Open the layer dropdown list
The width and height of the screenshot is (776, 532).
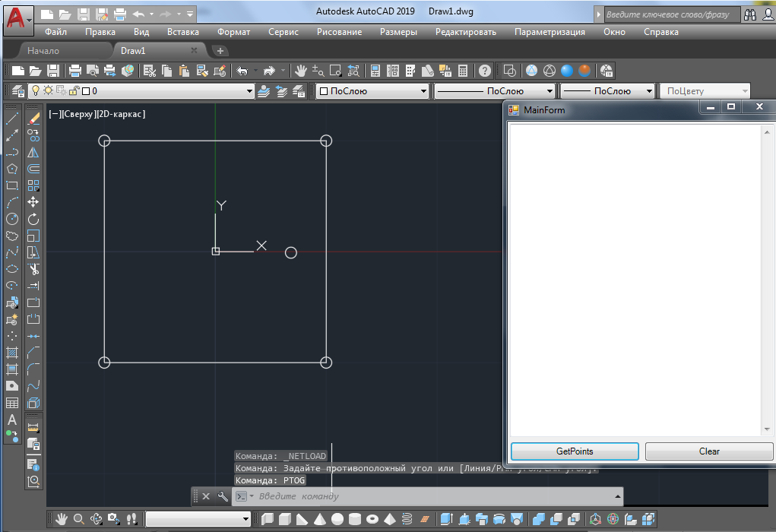249,91
